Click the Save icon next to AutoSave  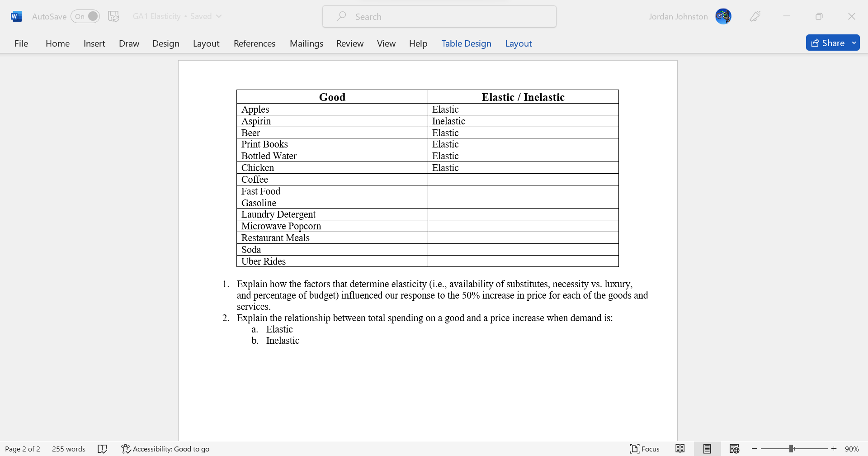113,16
